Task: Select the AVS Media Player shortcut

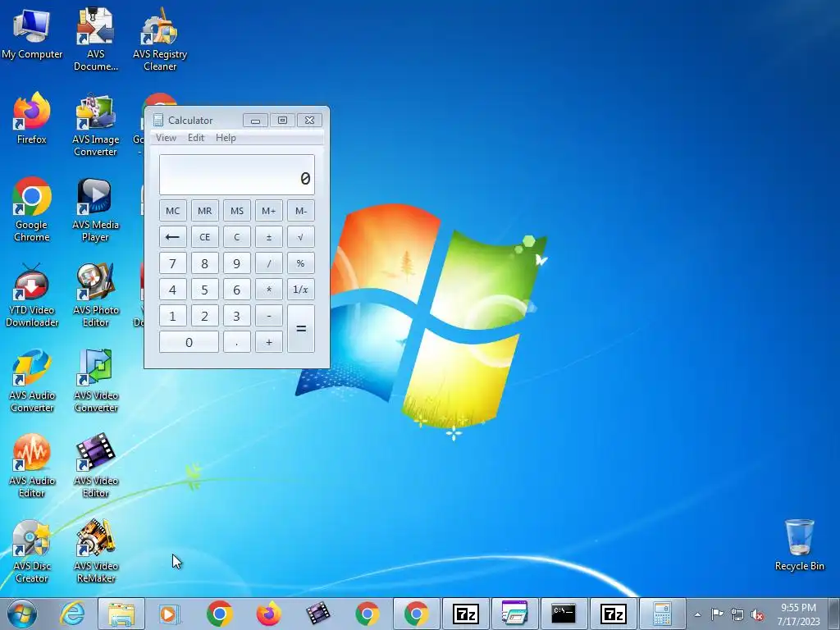Action: tap(95, 209)
